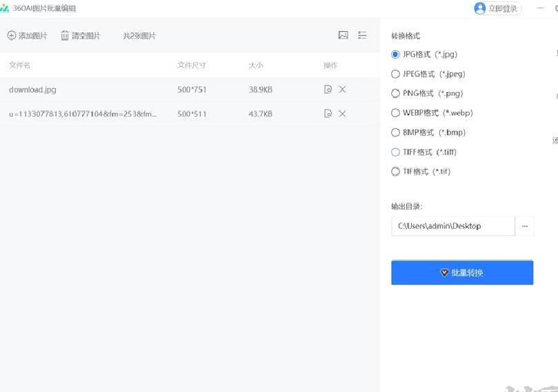The image size is (558, 392).
Task: Switch to list view icon
Action: [x=362, y=35]
